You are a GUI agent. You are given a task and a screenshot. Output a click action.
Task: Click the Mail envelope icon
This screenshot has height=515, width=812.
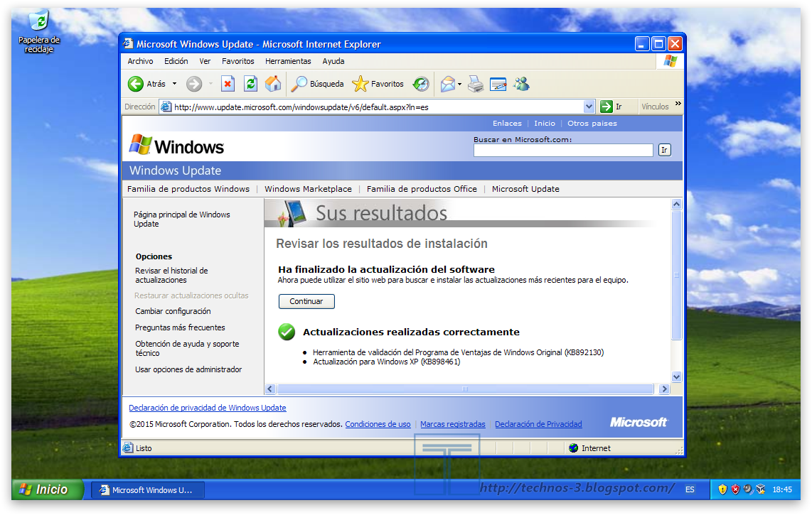coord(447,84)
